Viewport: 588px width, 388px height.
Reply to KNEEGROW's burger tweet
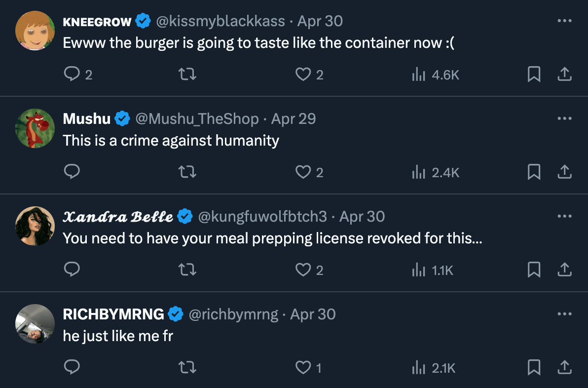(x=73, y=75)
